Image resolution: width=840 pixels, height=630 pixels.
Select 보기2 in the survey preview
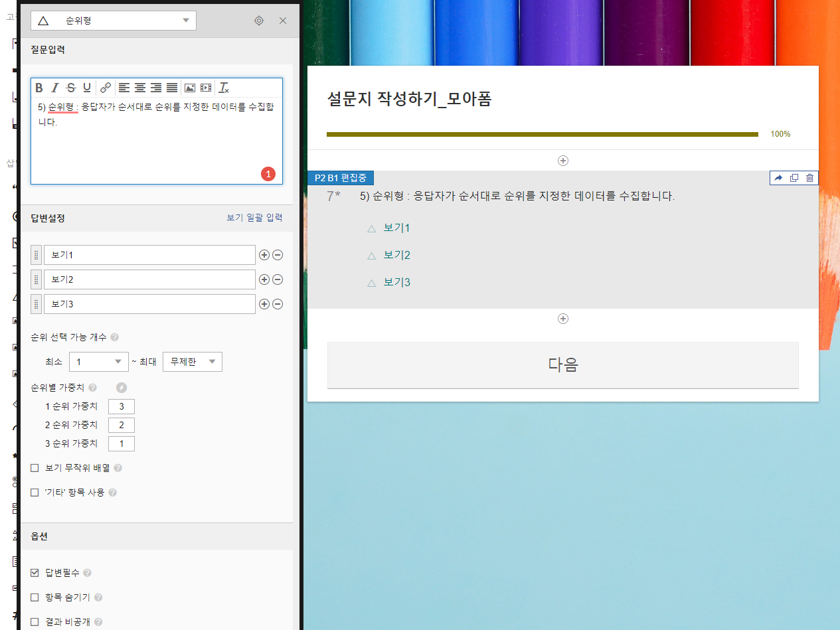click(397, 256)
